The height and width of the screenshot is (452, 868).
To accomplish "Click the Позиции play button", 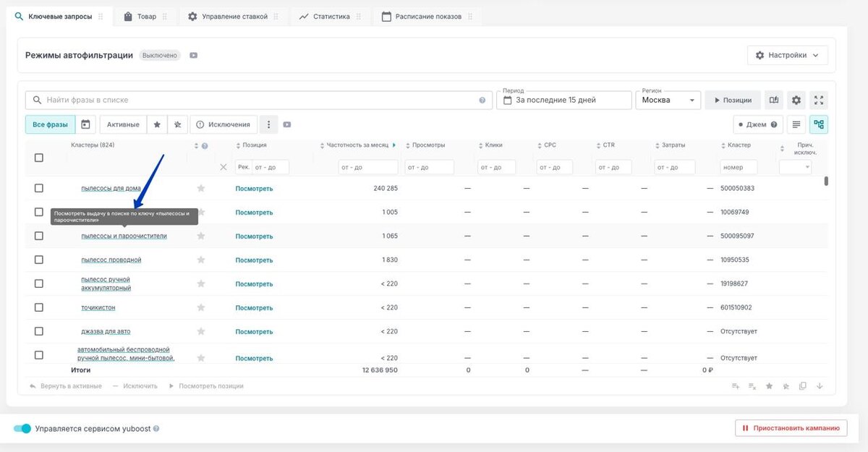I will 733,100.
